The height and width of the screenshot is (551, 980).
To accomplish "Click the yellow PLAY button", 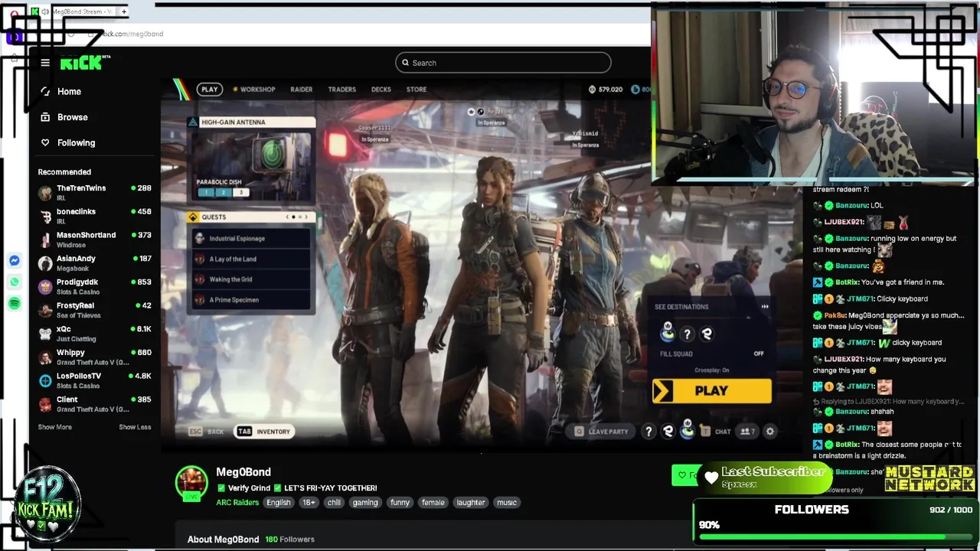I will click(x=712, y=391).
